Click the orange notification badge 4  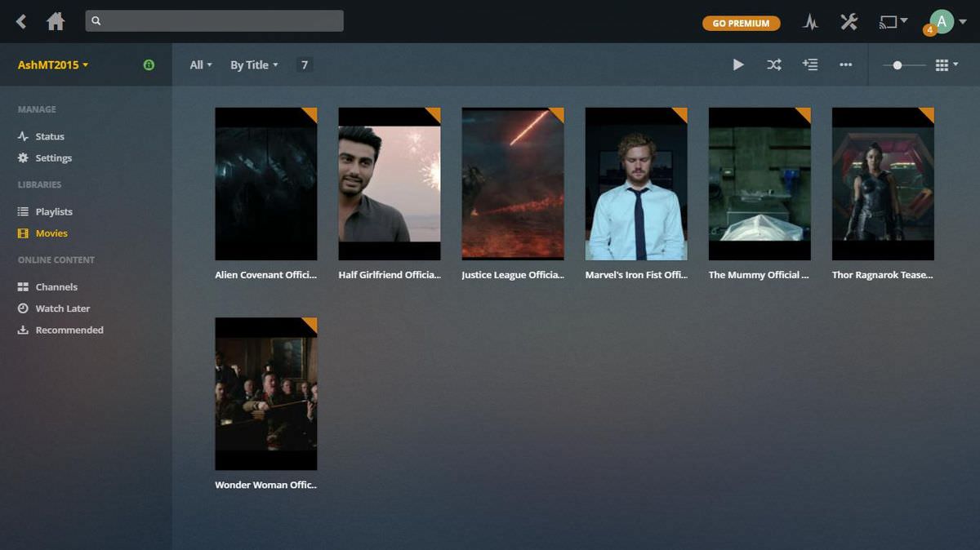[x=929, y=30]
